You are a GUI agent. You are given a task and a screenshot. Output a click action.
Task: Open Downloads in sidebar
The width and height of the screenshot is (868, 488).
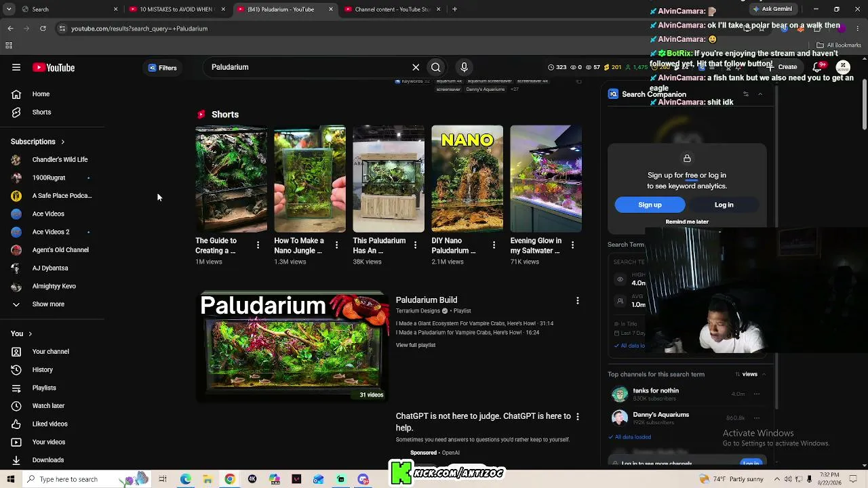[52, 460]
